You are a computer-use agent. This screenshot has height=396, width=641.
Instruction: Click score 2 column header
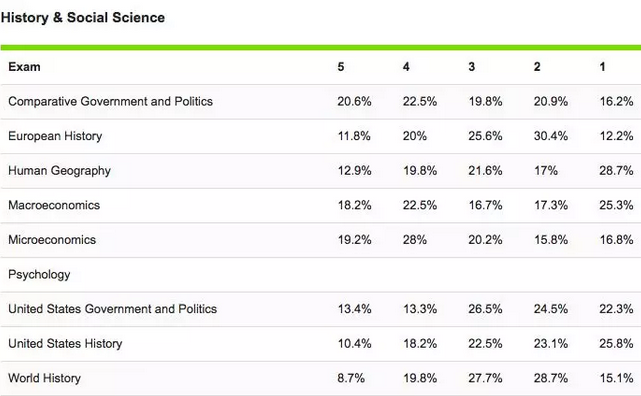pyautogui.click(x=537, y=67)
